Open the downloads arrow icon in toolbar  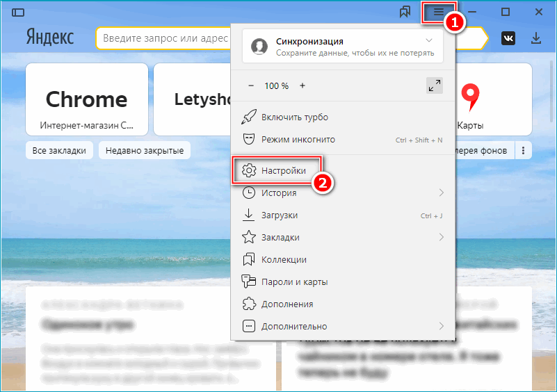click(x=536, y=38)
